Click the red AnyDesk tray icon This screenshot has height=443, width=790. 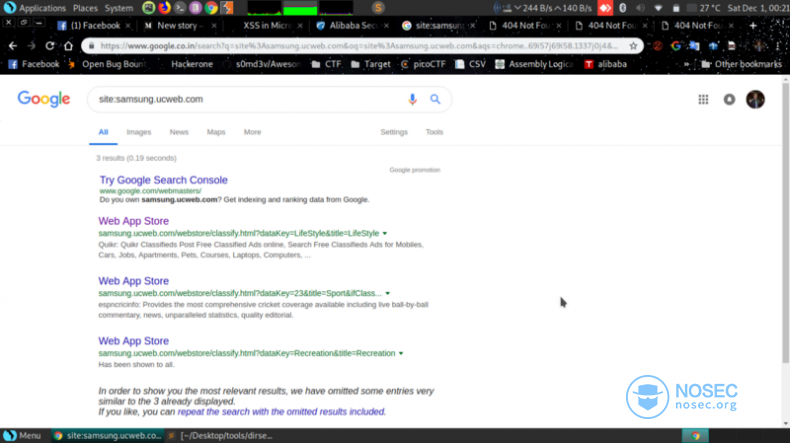click(x=605, y=8)
